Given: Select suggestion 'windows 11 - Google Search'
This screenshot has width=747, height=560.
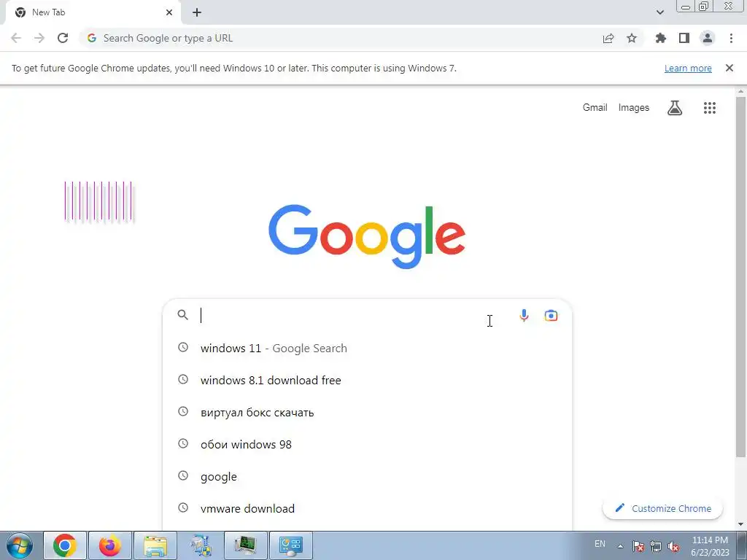Looking at the screenshot, I should pyautogui.click(x=368, y=348).
